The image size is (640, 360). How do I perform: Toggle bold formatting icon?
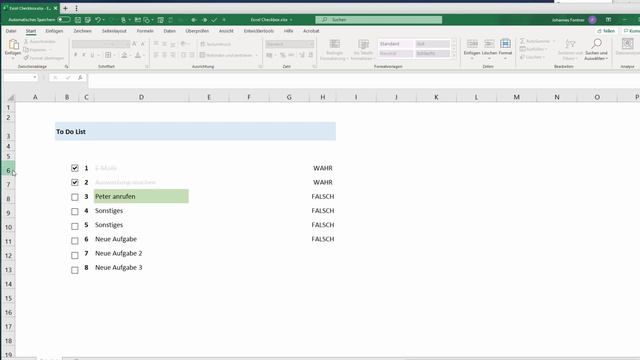point(76,55)
